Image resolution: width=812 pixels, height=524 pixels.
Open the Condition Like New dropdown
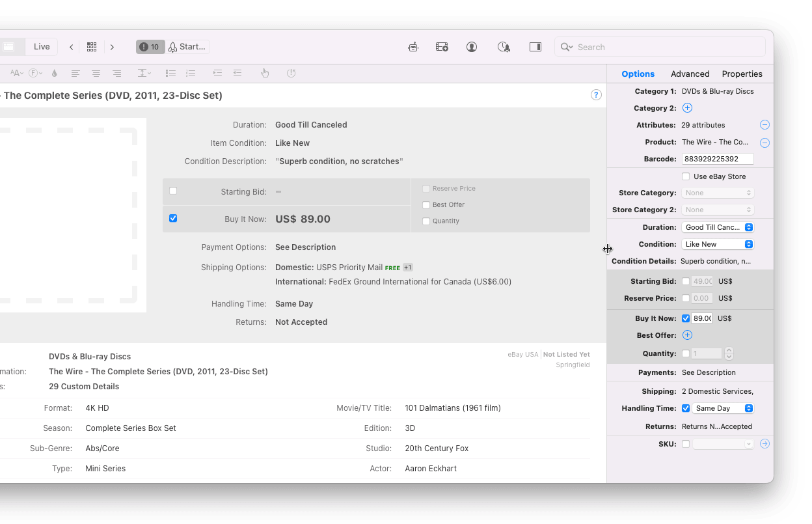click(718, 244)
